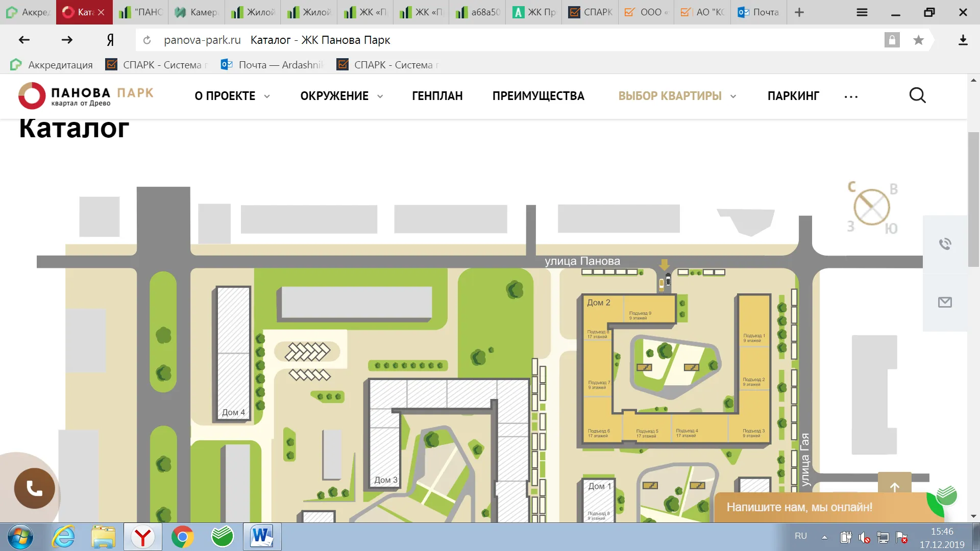The width and height of the screenshot is (980, 551).
Task: Click the sidebar envelope message icon
Action: (945, 303)
